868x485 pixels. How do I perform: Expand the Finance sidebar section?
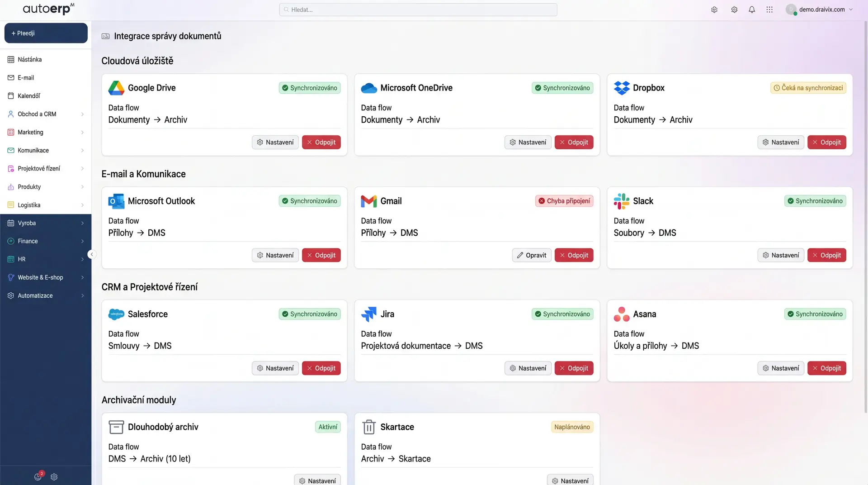82,241
